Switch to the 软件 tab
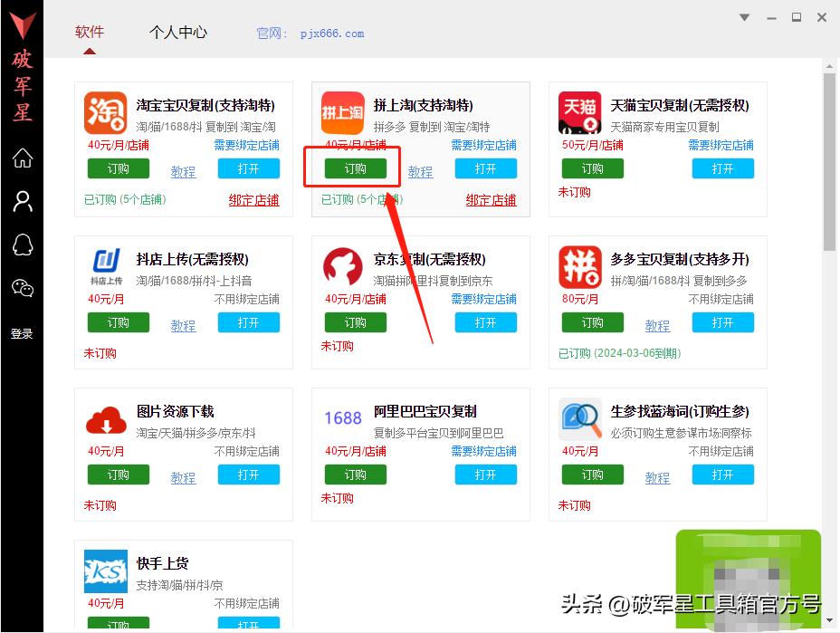840x633 pixels. (x=89, y=31)
